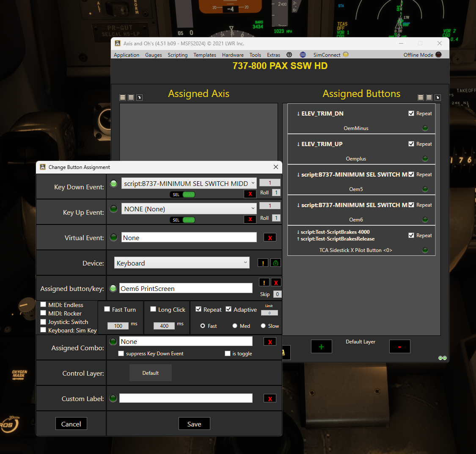Click the green lock icon beside Device

pyautogui.click(x=275, y=263)
